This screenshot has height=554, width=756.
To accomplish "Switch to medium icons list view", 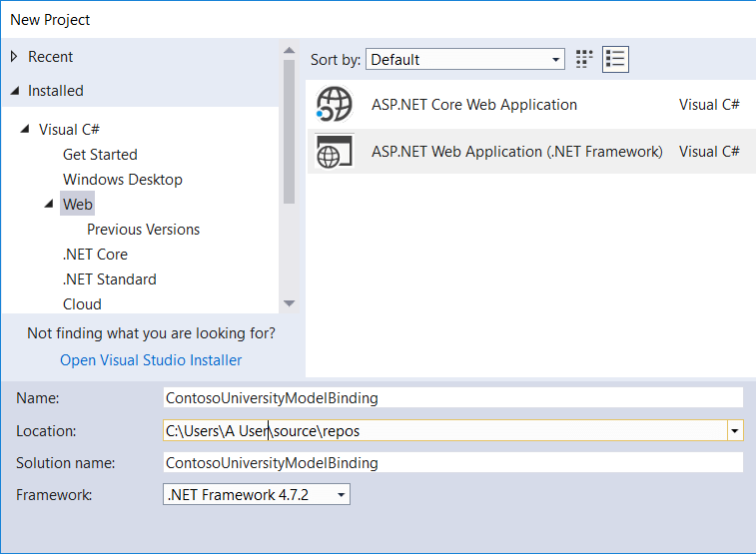I will tap(615, 59).
